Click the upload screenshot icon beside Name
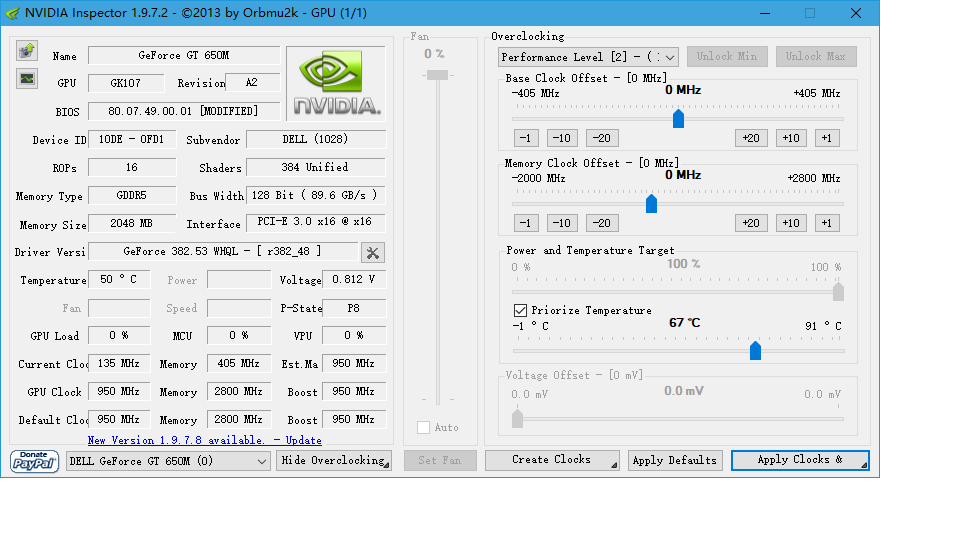 point(27,51)
